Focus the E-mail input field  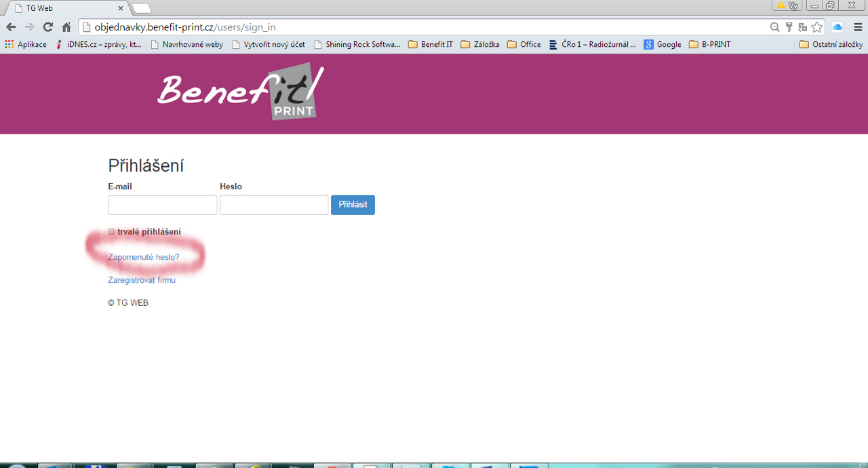[x=163, y=205]
